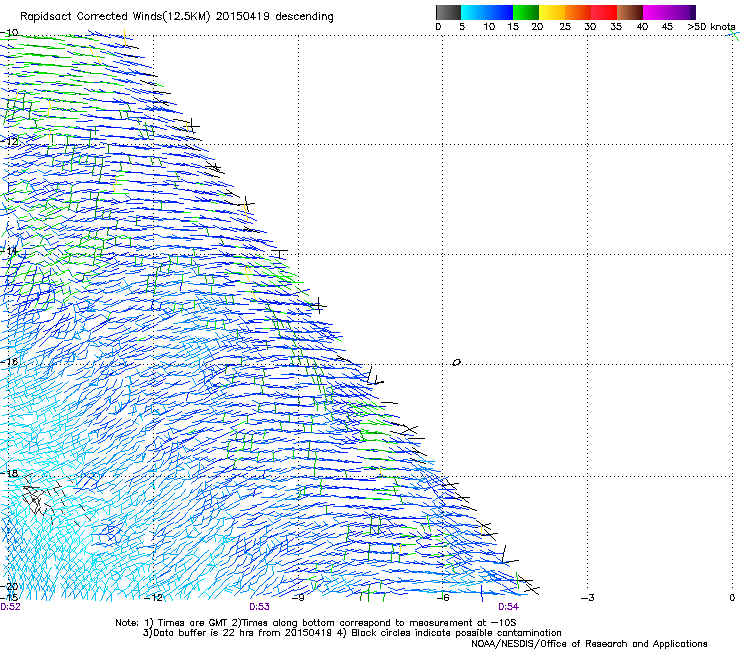Click the legend scale number '45'
Viewport: 740px width, 650px height.
(x=667, y=27)
